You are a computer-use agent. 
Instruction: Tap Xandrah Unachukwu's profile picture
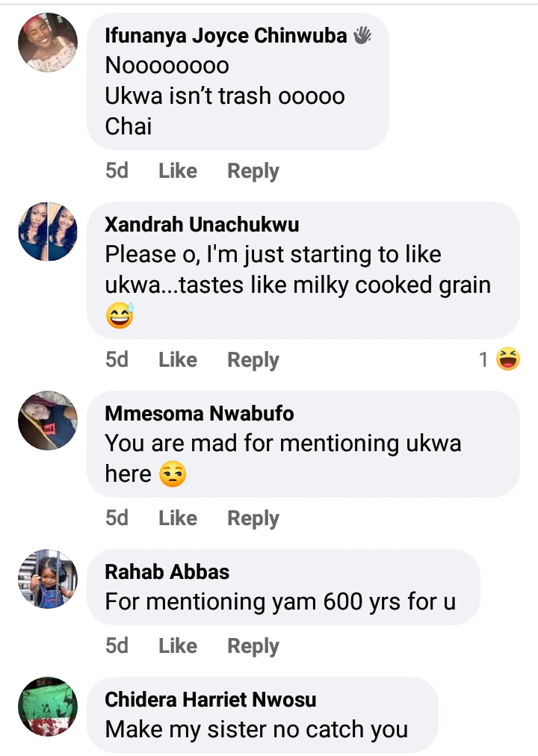(47, 232)
